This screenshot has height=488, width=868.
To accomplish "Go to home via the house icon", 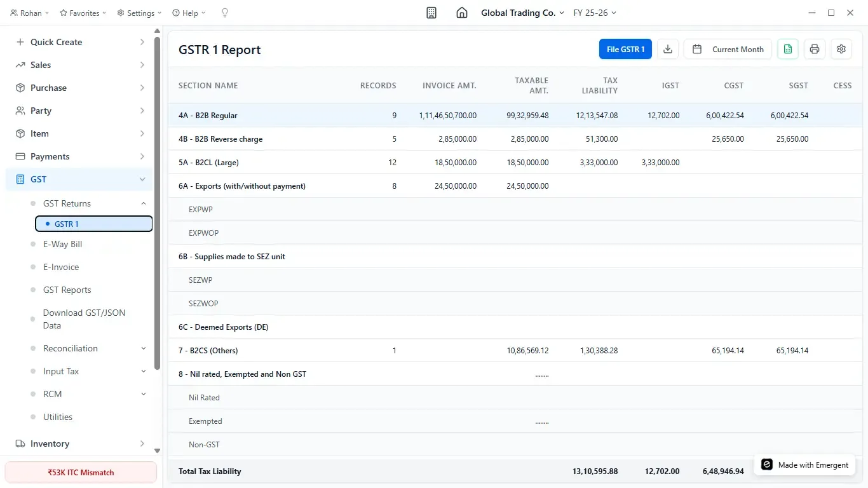I will (461, 12).
